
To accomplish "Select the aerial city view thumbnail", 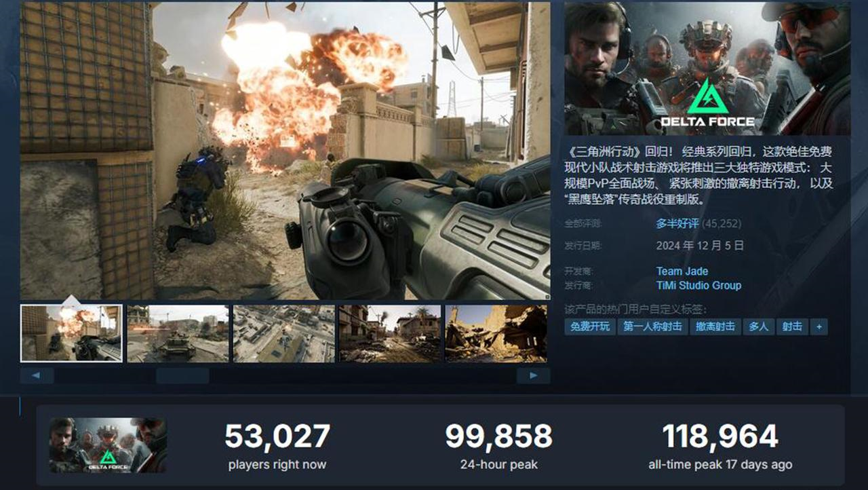I will click(284, 333).
